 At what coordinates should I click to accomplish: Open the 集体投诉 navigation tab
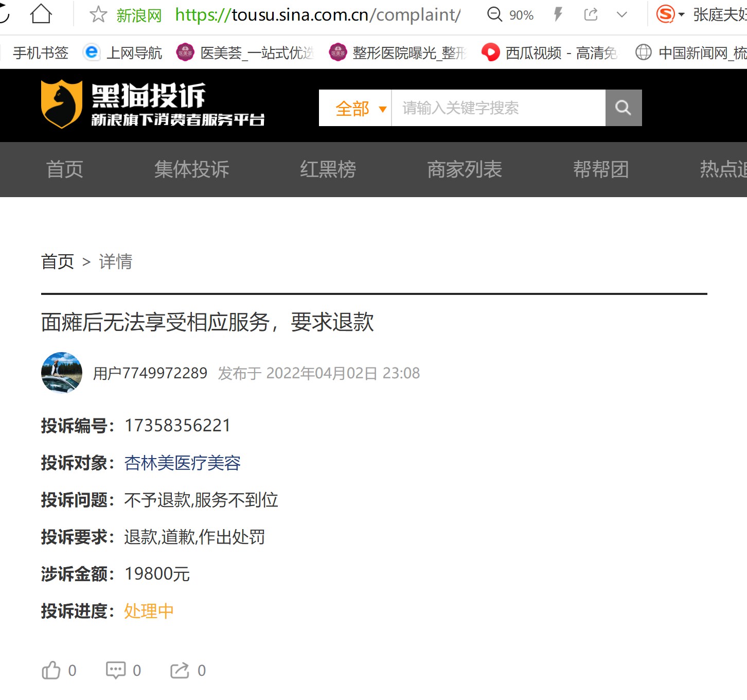pos(191,169)
